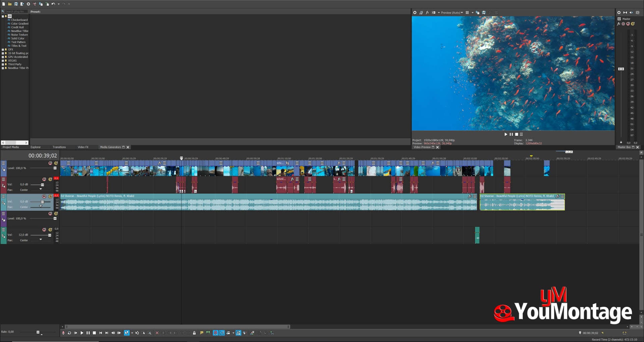Click the preview overlays grid icon
644x342 pixels.
coord(467,13)
